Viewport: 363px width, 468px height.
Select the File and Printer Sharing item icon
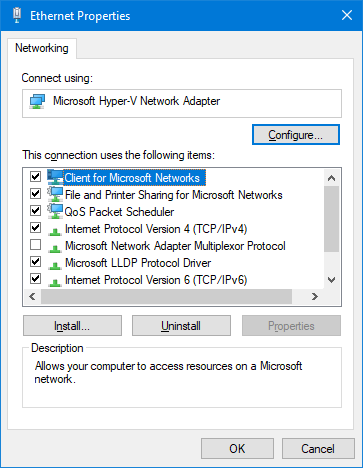click(x=55, y=194)
